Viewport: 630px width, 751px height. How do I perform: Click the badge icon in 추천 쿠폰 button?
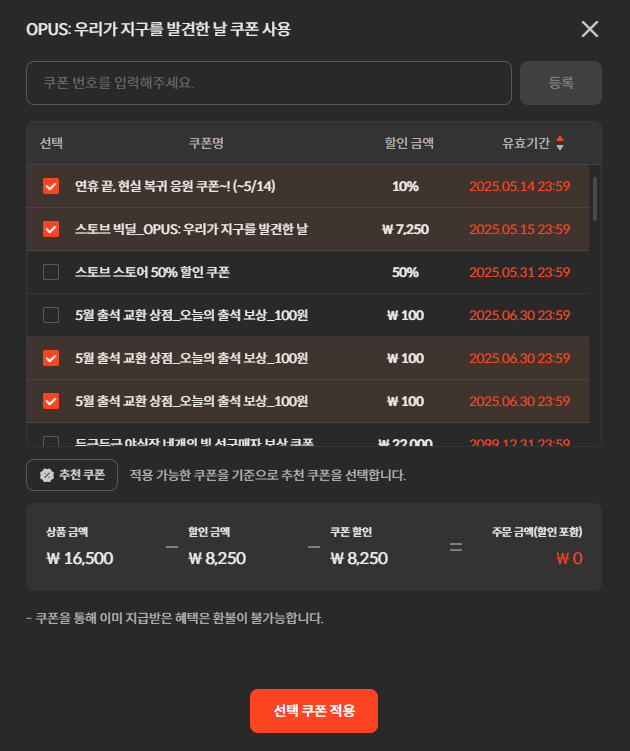coord(47,475)
